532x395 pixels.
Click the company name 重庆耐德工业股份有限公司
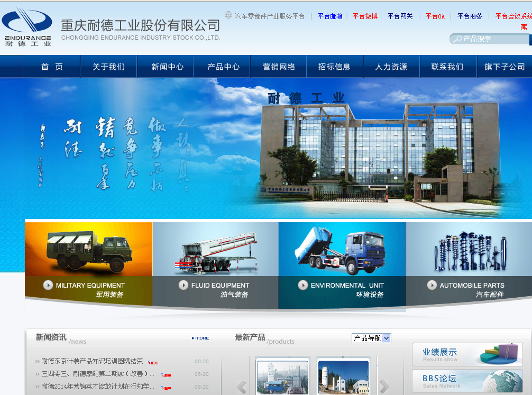pyautogui.click(x=141, y=25)
